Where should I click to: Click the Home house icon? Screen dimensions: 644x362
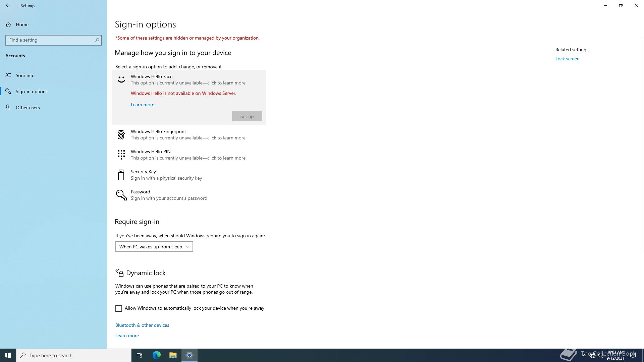(8, 24)
